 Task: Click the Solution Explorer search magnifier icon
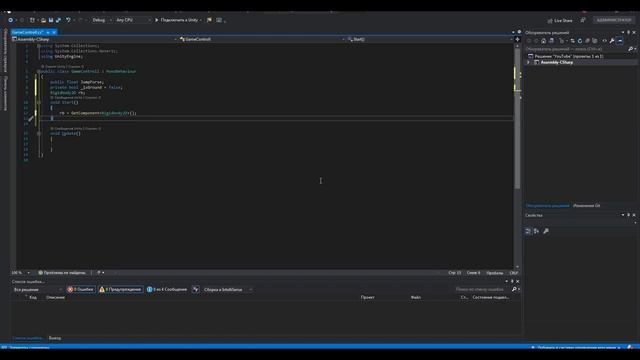[631, 49]
